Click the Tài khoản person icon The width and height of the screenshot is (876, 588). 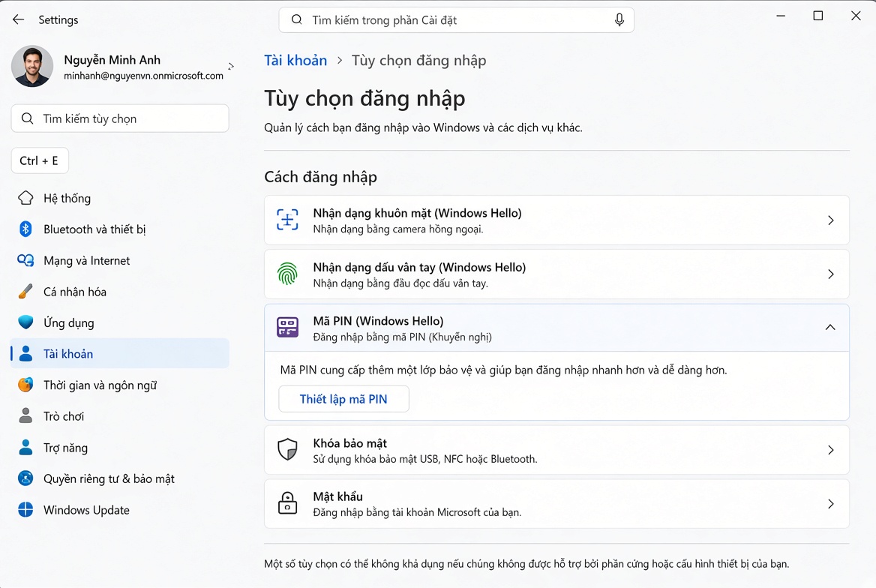click(x=25, y=353)
